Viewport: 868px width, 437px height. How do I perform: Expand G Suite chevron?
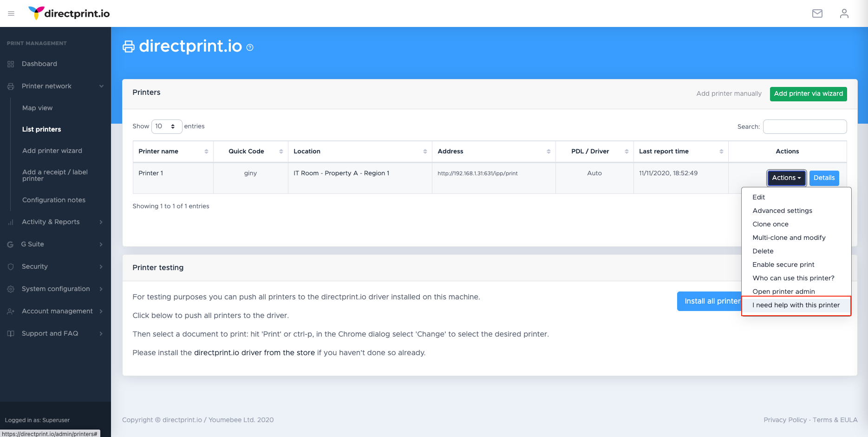(101, 244)
